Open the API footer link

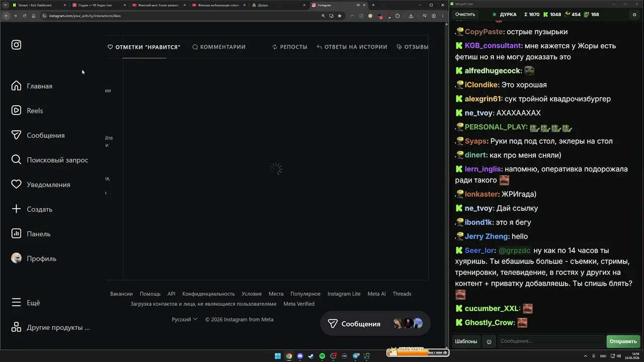point(172,294)
